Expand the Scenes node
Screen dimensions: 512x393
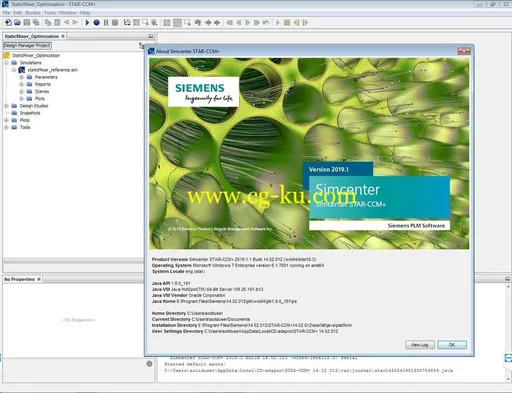point(22,91)
